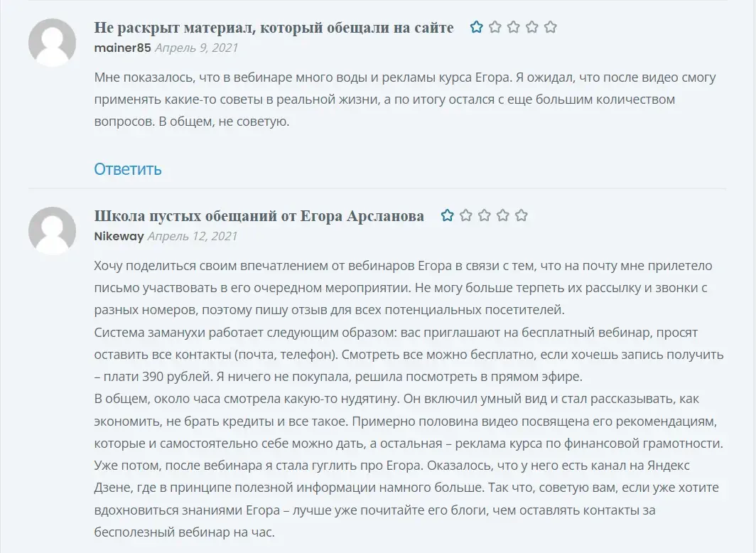Open mainer85 user avatar
Viewport: 756px width, 553px height.
[52, 43]
